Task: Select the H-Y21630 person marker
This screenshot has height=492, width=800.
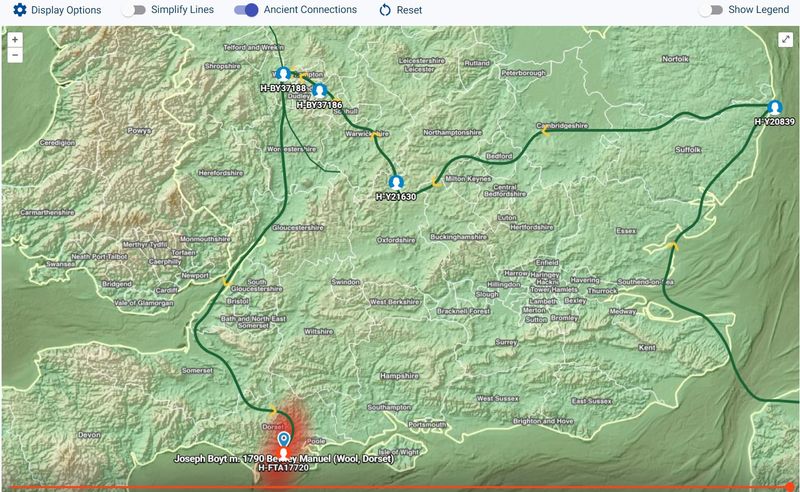Action: 396,183
